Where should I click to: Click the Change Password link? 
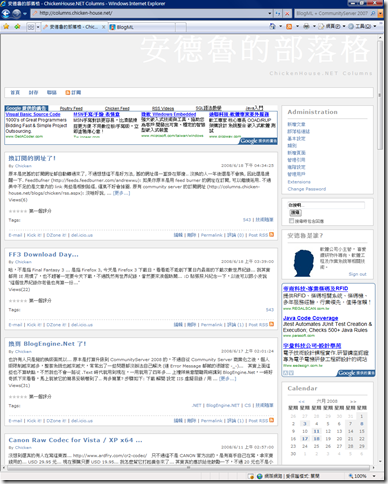[x=307, y=189]
